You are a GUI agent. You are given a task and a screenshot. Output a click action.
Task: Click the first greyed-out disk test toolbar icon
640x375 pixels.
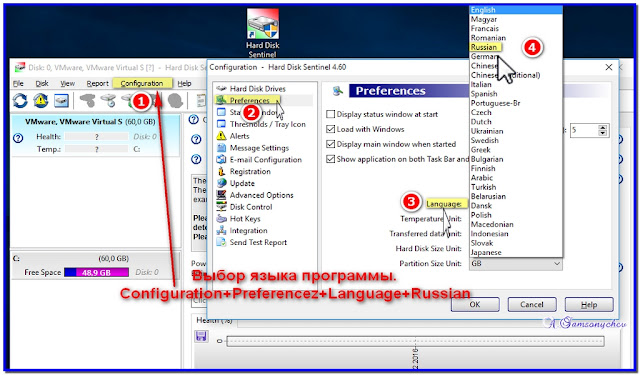[87, 100]
